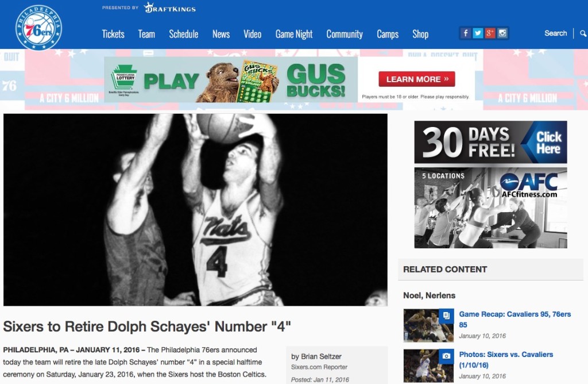
Task: Open the Instagram social icon
Action: point(502,33)
